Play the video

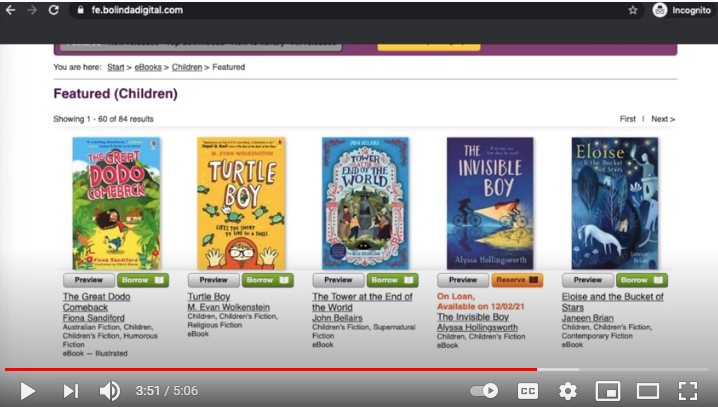[x=27, y=391]
